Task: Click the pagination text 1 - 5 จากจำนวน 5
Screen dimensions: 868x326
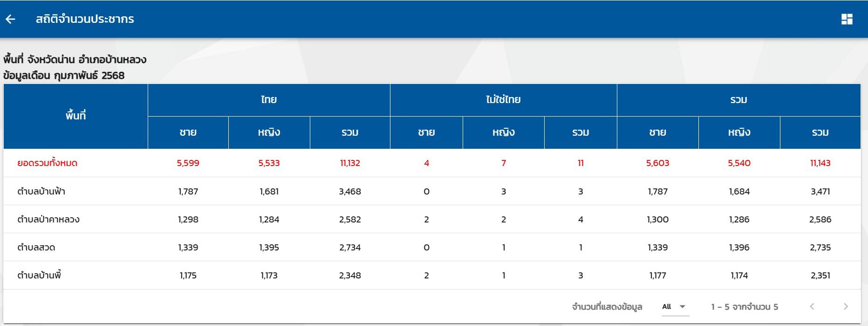Action: tap(744, 307)
